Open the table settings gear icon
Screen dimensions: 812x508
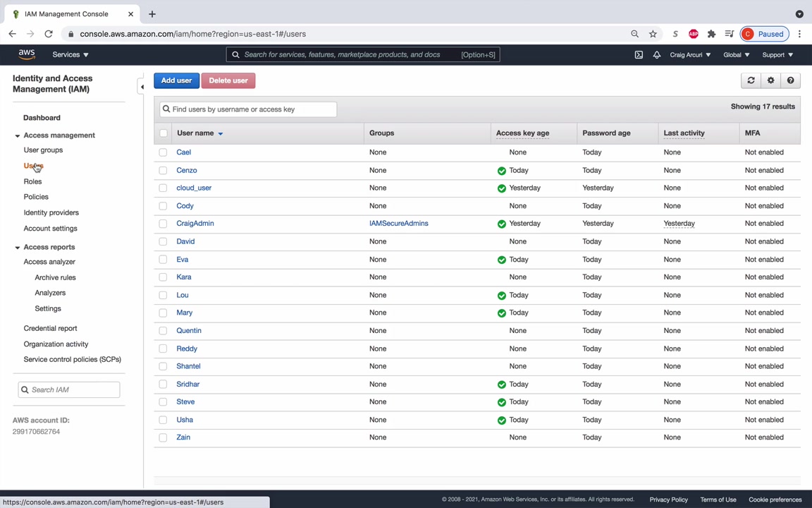click(x=770, y=80)
